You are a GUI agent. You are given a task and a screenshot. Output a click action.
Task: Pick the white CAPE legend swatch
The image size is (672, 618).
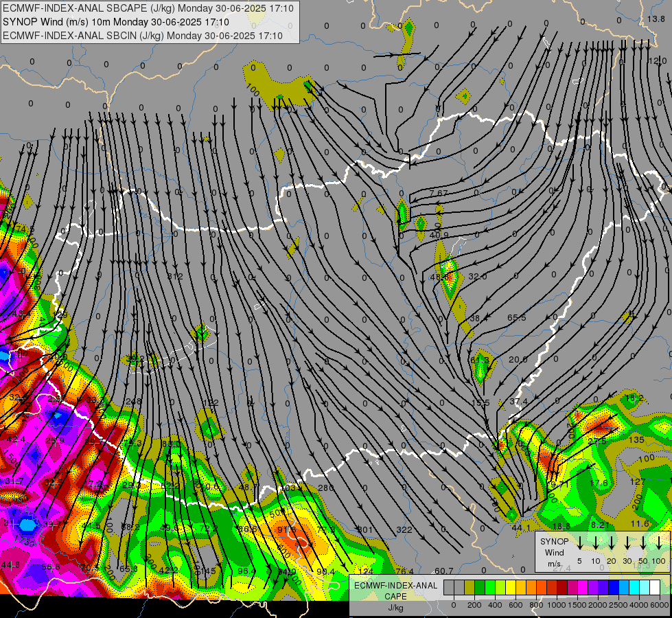tap(654, 587)
